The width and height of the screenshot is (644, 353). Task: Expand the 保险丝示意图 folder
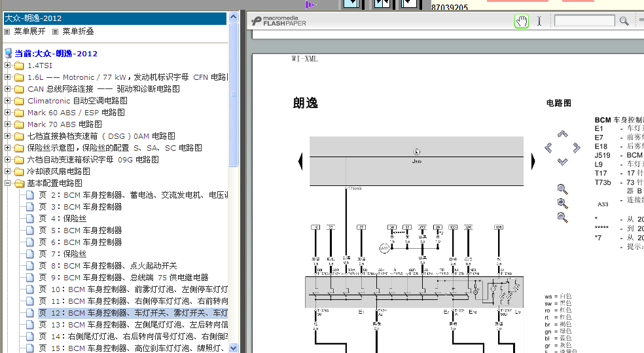click(7, 147)
